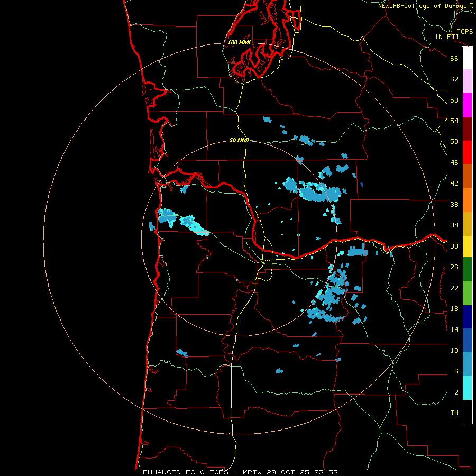Click the '30' legend value
Viewport: 476px width, 476px height.
[x=454, y=246]
